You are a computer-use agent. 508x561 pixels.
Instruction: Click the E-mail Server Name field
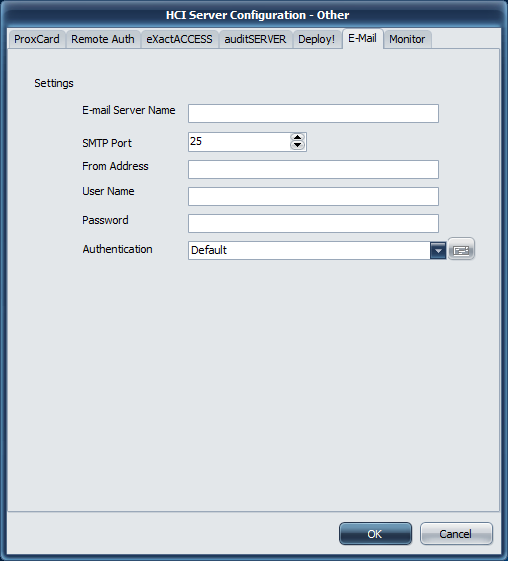[313, 113]
